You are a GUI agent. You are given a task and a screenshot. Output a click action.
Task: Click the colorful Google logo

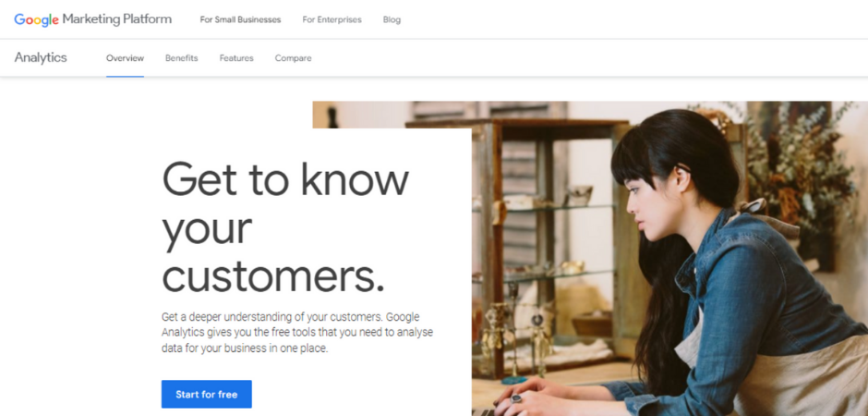(36, 19)
